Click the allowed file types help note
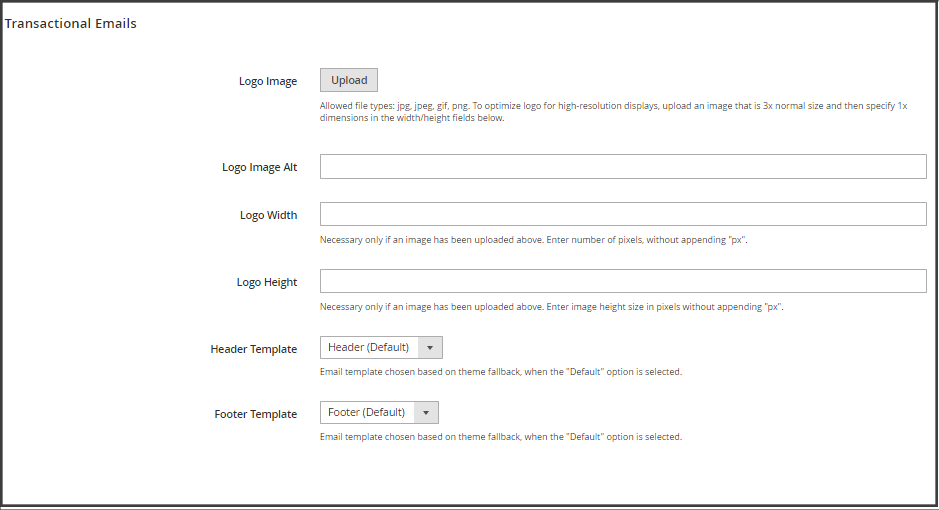The image size is (939, 510). tap(612, 111)
